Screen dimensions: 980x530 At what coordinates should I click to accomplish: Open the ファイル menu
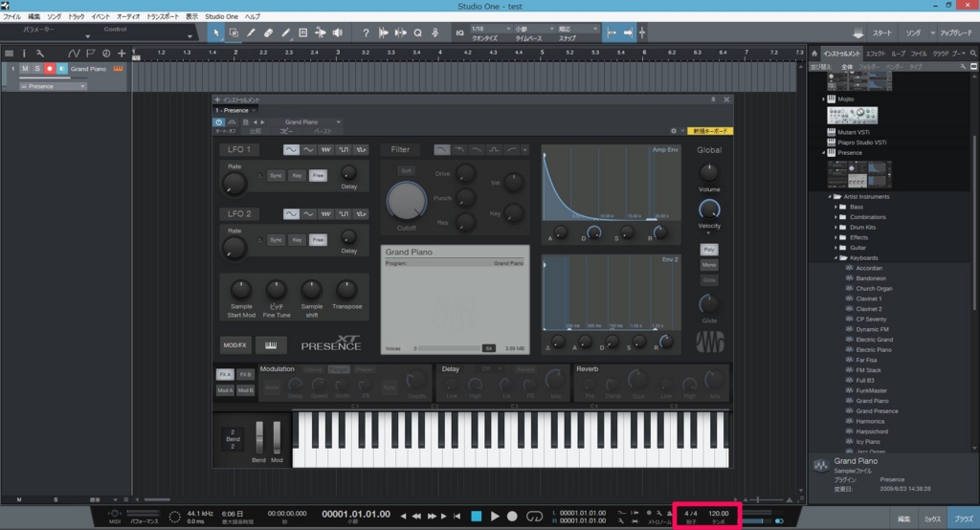(x=11, y=16)
